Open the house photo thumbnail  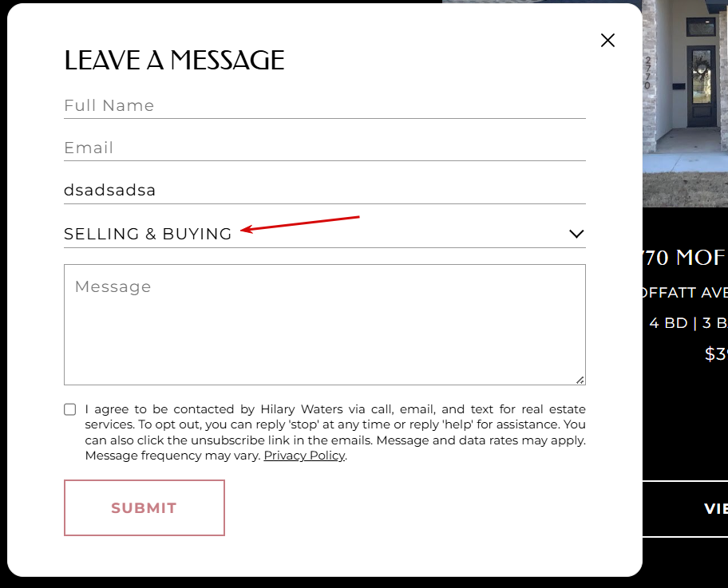685,104
